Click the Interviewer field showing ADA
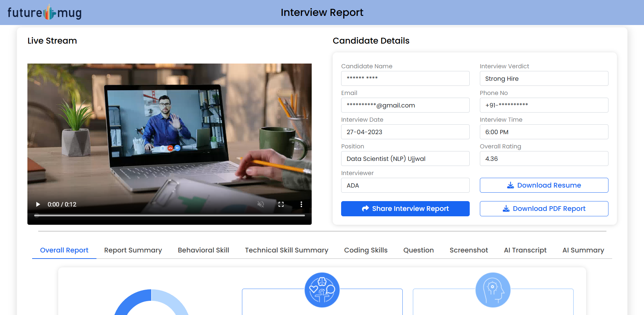The image size is (644, 315). click(x=405, y=185)
